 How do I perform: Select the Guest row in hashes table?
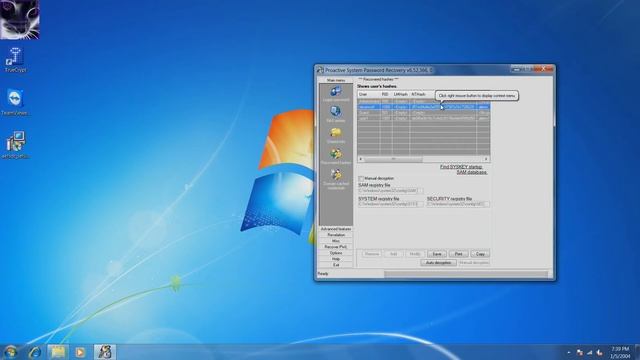(424, 113)
